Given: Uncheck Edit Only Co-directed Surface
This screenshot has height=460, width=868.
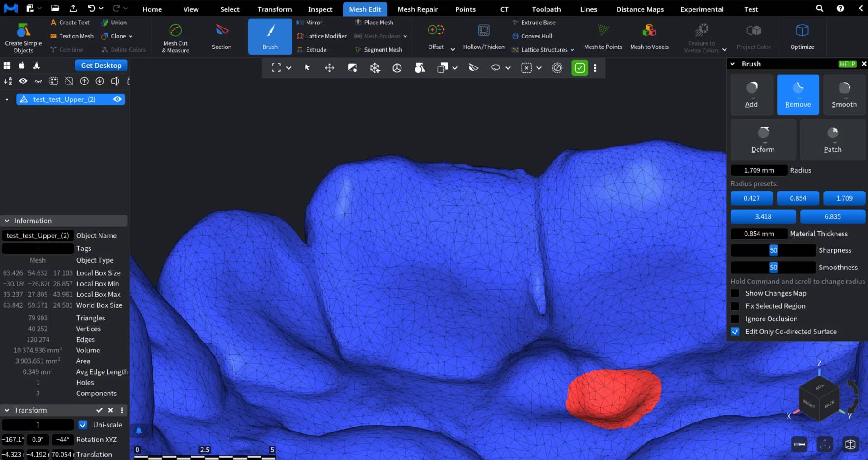Looking at the screenshot, I should (x=735, y=332).
